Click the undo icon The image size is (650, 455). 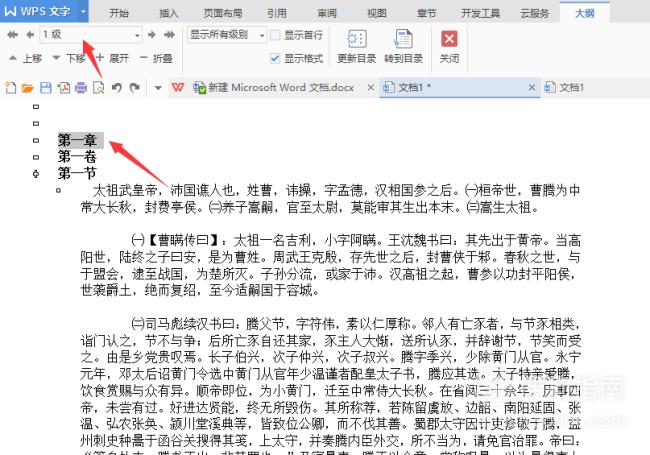[116, 87]
